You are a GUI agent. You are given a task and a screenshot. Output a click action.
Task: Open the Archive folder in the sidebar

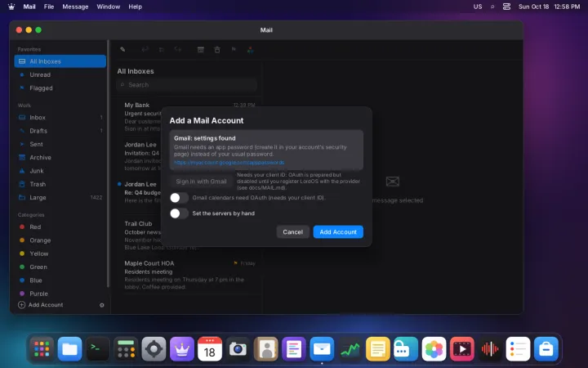[x=60, y=157]
